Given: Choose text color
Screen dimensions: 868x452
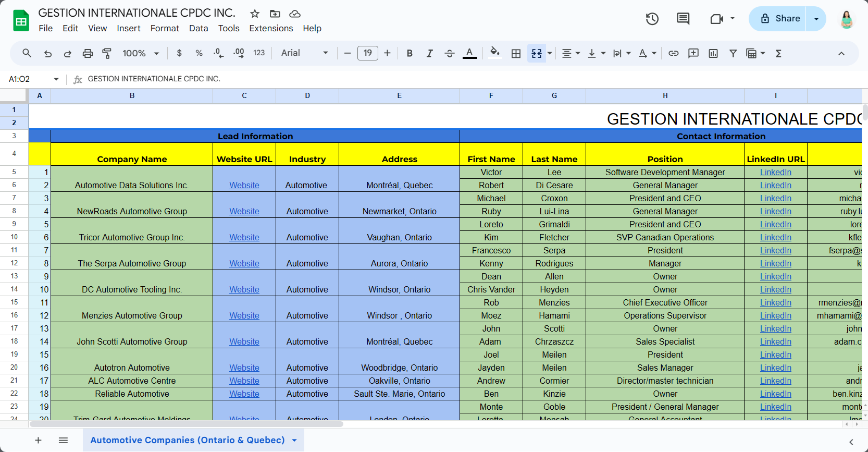Looking at the screenshot, I should pos(470,53).
